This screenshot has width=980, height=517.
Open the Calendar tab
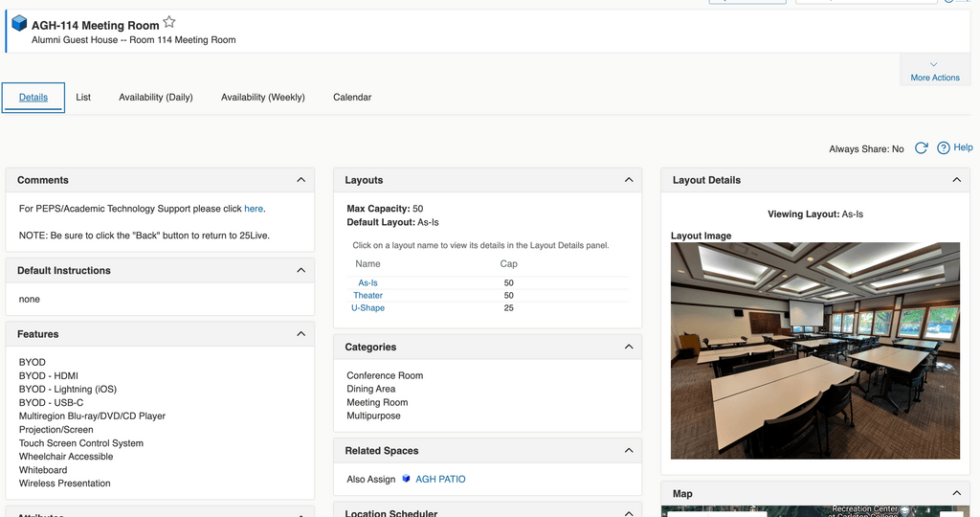(352, 98)
